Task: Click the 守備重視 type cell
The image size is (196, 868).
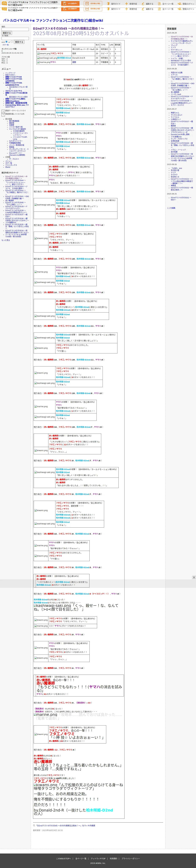Action: point(104,62)
